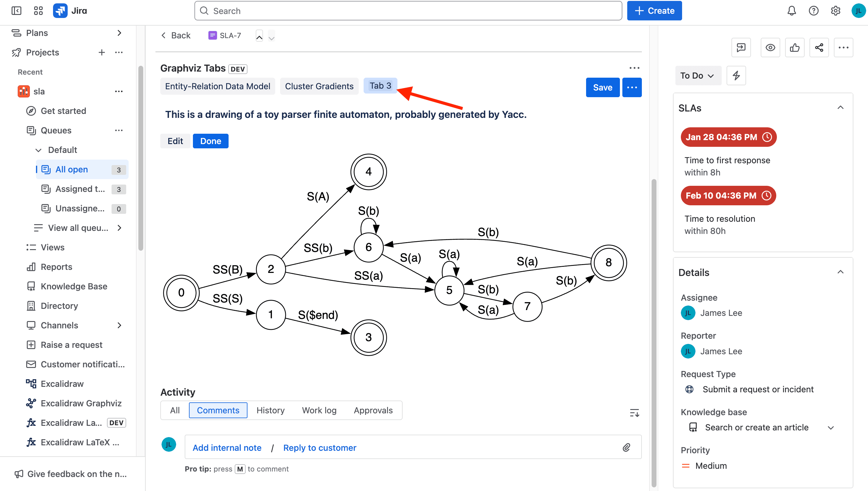The image size is (868, 491).
Task: Click Medium priority value
Action: 711,466
